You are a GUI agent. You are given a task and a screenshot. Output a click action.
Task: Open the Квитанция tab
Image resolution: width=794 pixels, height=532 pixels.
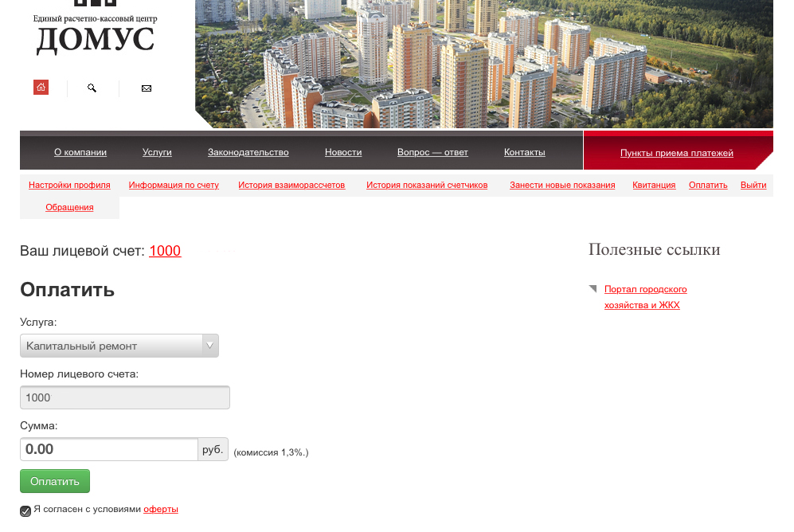(654, 186)
